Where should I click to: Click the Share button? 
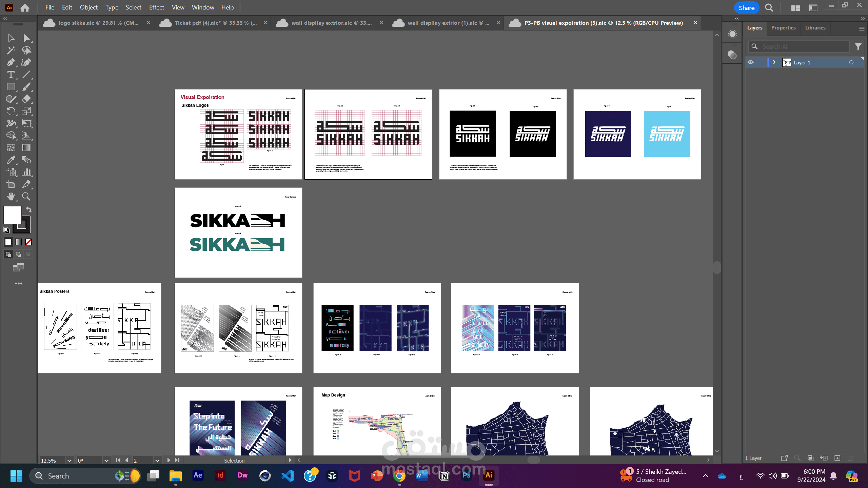(746, 8)
